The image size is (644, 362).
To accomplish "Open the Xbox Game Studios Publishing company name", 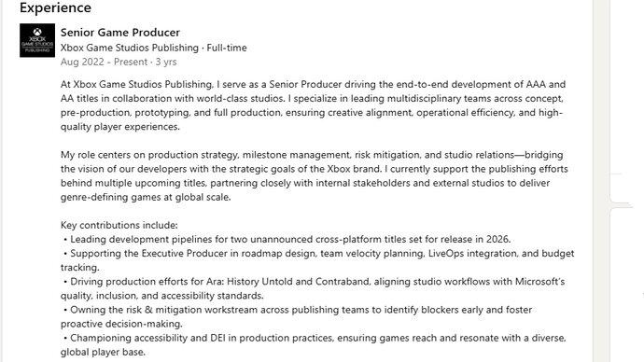I will [130, 48].
